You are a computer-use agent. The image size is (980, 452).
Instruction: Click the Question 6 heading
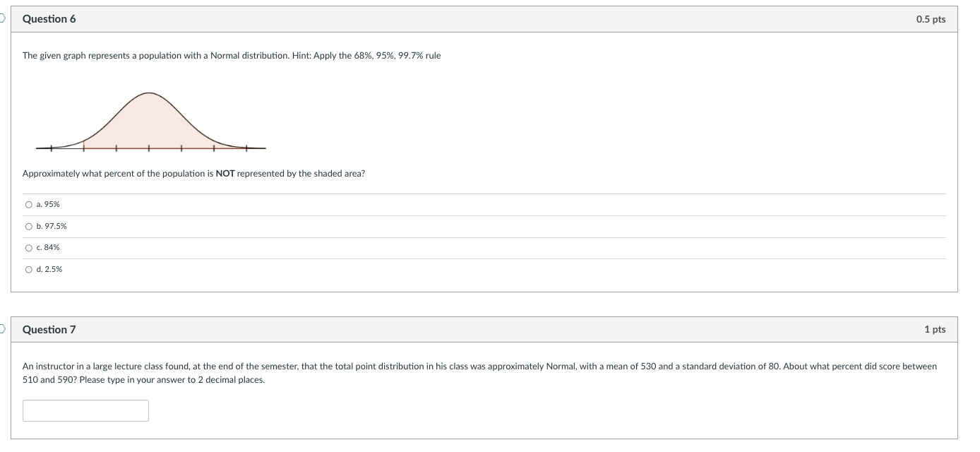pyautogui.click(x=49, y=19)
